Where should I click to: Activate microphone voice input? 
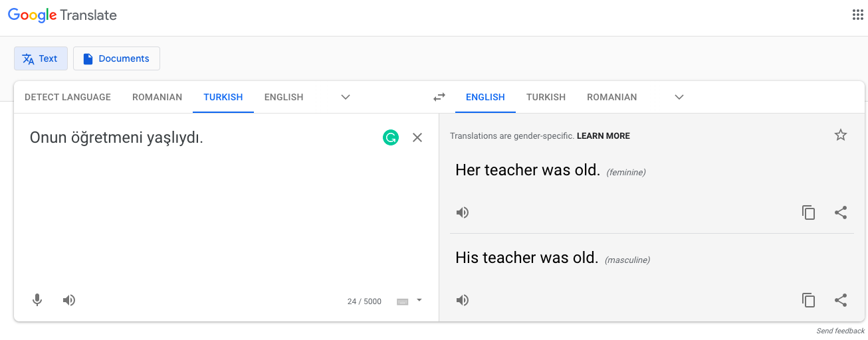point(37,300)
